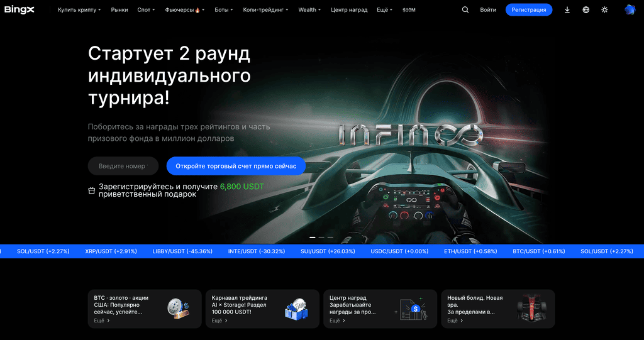Screen dimensions: 644x340
Task: Expand the Боты dropdown menu
Action: point(224,10)
